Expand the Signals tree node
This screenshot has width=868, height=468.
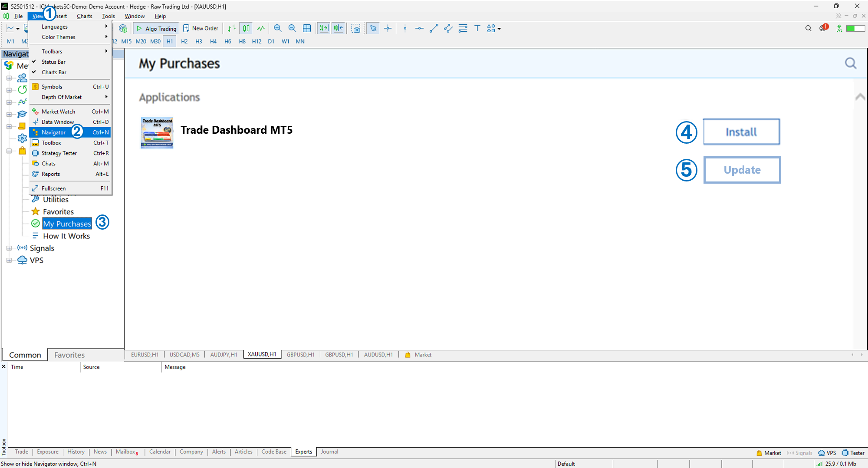pos(9,248)
